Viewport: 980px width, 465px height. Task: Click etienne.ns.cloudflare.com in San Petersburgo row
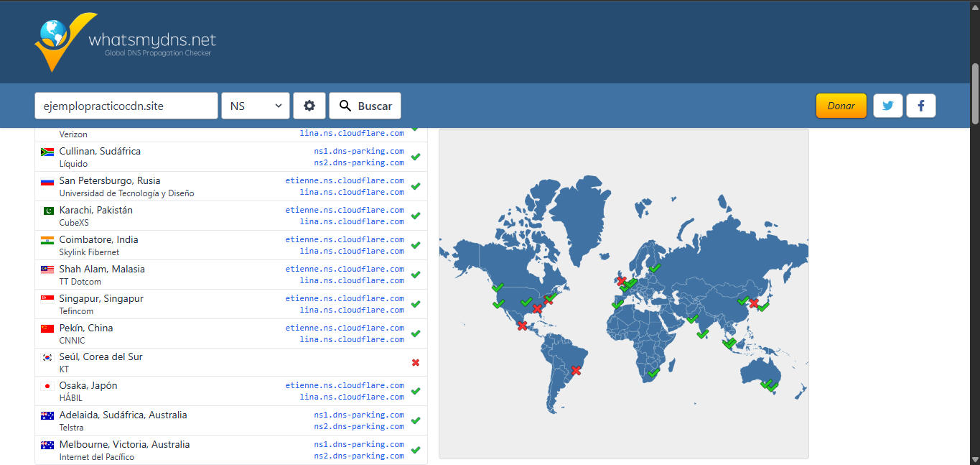click(345, 180)
